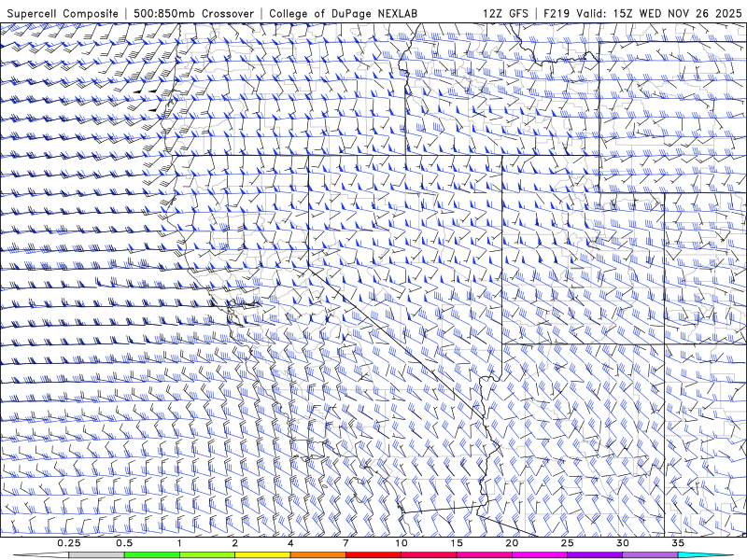747x560 pixels.
Task: Select the orange 4–7 colorbar segment
Action: coord(317,555)
